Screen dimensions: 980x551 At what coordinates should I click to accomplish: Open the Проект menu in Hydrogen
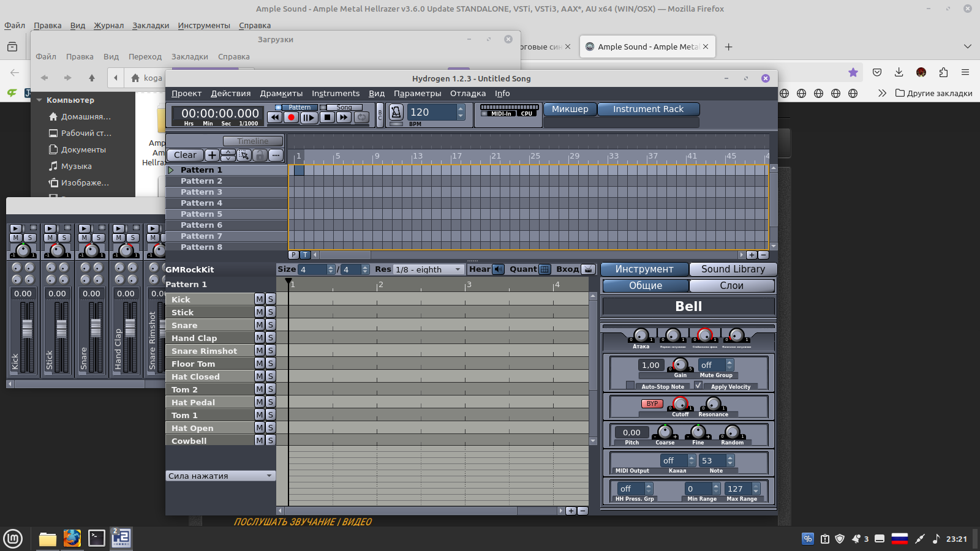(x=186, y=94)
